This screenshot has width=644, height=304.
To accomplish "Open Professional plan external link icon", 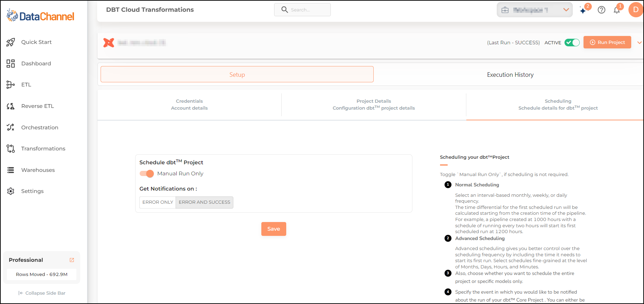I will [72, 260].
